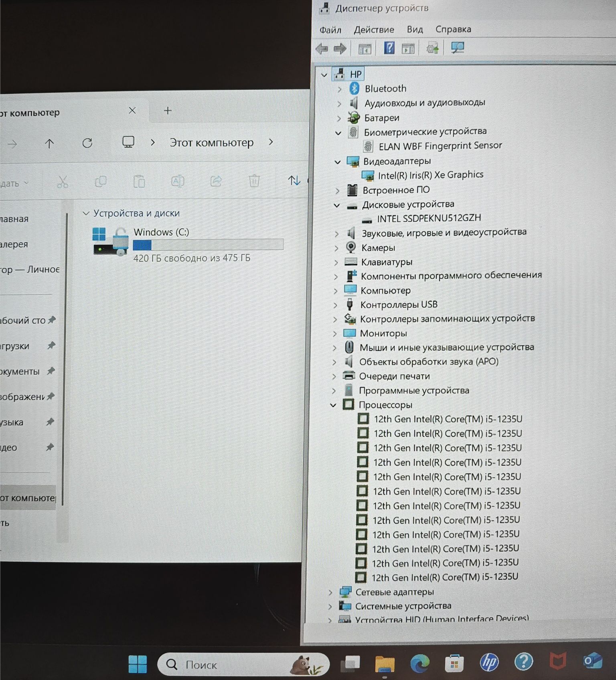
Task: Click the Update driver toolbar icon
Action: pyautogui.click(x=432, y=48)
